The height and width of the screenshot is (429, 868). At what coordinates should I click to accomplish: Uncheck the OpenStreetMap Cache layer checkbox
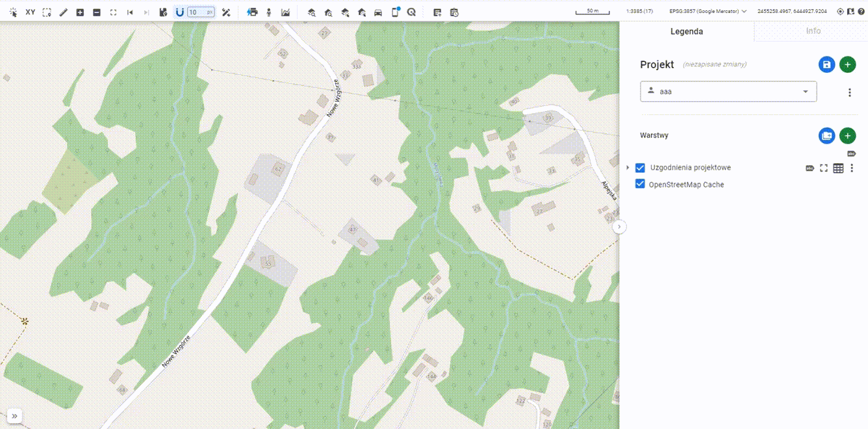(x=640, y=185)
